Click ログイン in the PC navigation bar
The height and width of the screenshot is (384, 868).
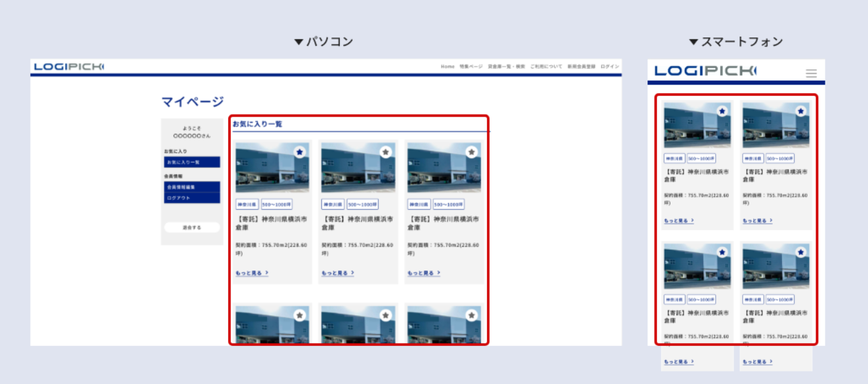pos(610,66)
